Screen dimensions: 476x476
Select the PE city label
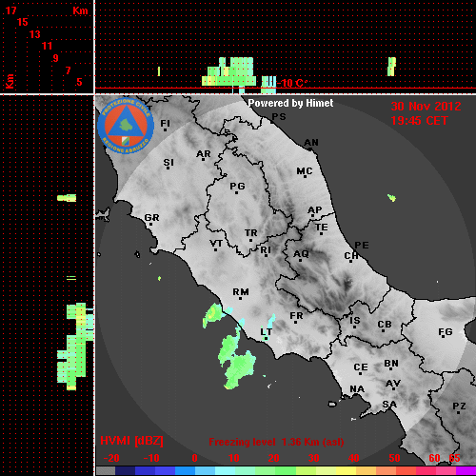tap(362, 245)
